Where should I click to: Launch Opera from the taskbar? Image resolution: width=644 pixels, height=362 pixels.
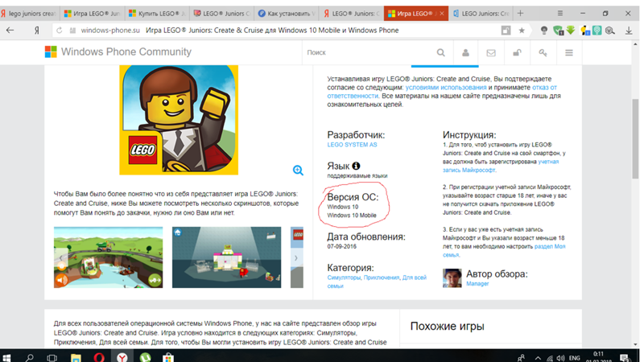pyautogui.click(x=99, y=357)
